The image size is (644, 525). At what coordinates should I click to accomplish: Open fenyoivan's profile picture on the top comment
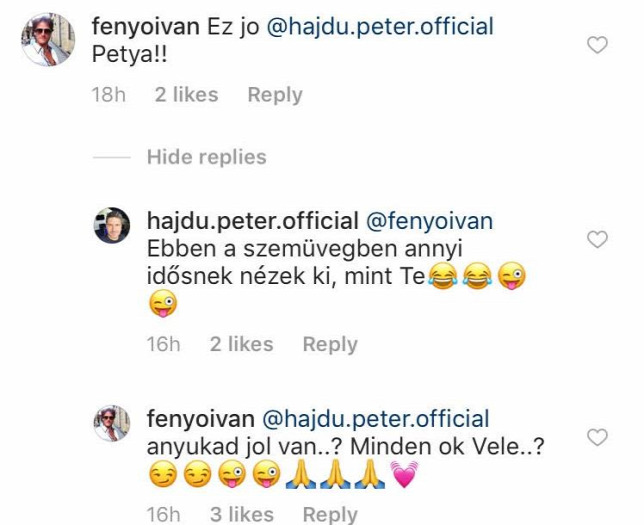pyautogui.click(x=48, y=39)
